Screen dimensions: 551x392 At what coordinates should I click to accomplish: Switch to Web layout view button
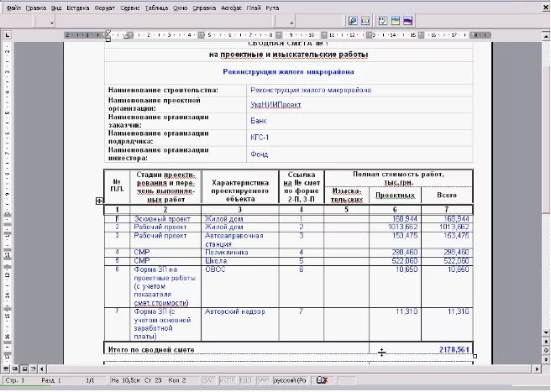coord(15,368)
